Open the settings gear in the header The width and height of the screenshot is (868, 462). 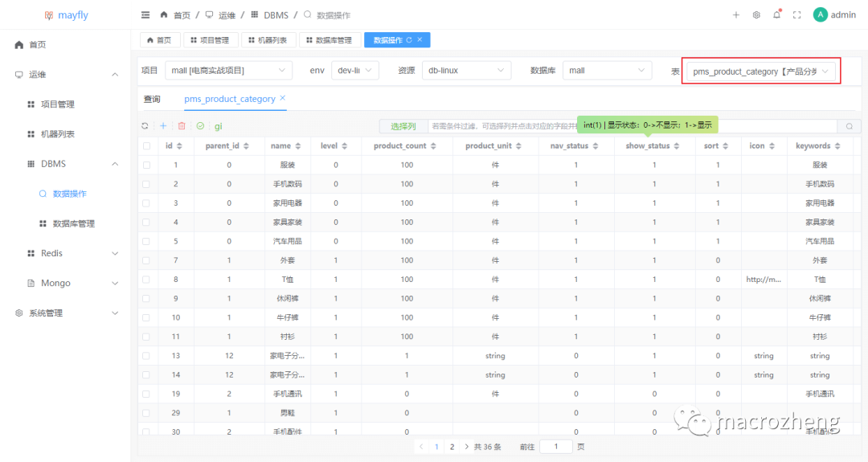[756, 15]
